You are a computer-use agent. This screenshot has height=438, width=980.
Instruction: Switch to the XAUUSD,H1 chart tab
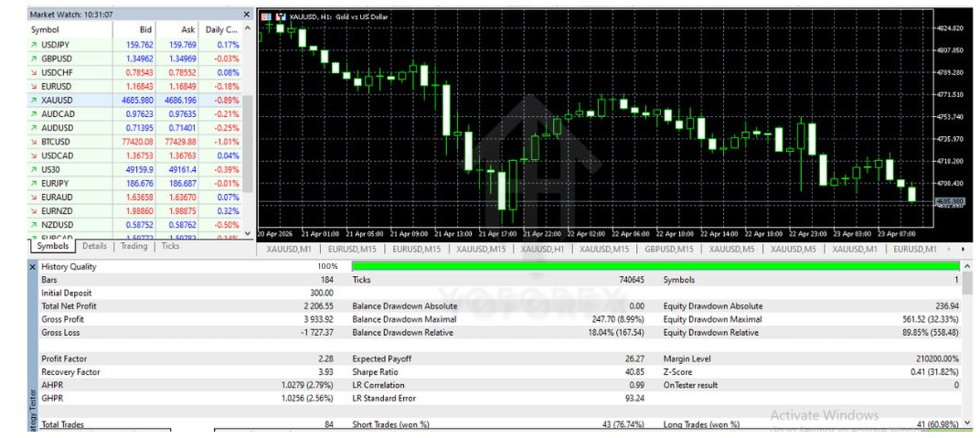[x=542, y=249]
